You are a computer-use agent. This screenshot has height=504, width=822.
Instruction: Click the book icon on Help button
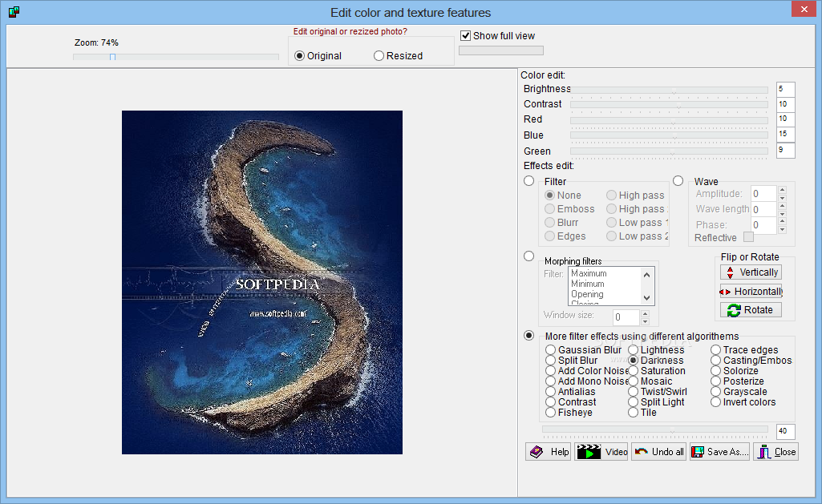[x=537, y=452]
